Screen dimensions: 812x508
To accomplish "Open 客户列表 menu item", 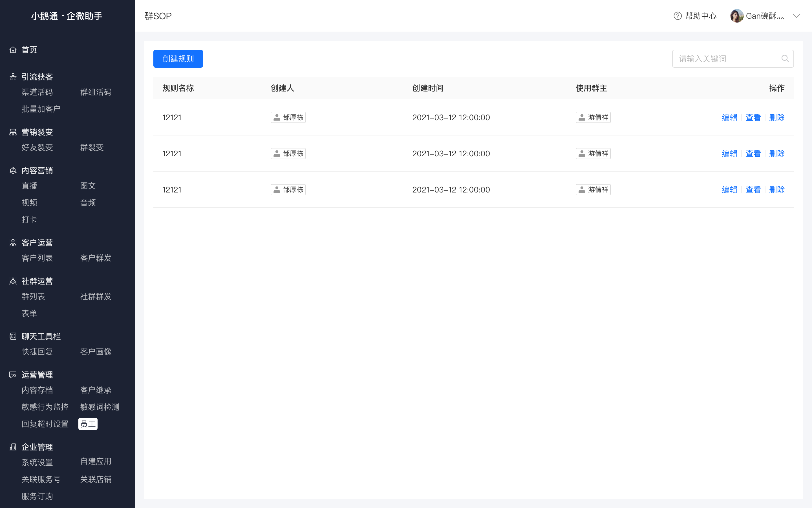I will [37, 258].
